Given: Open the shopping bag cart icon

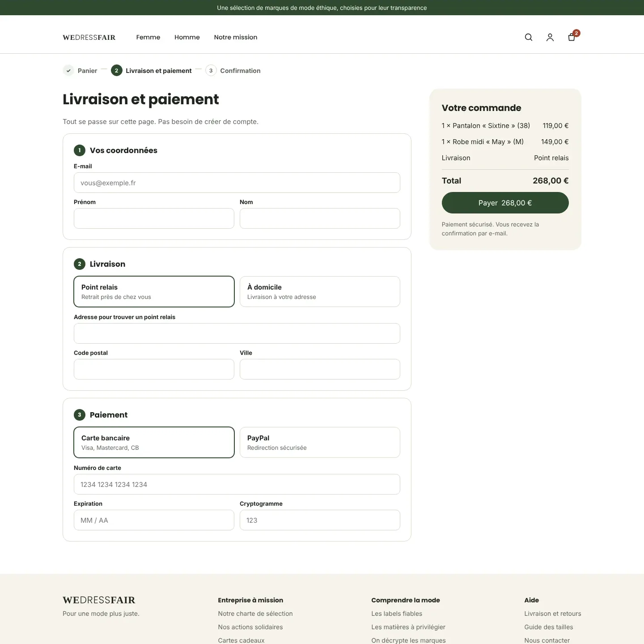Looking at the screenshot, I should click(572, 37).
